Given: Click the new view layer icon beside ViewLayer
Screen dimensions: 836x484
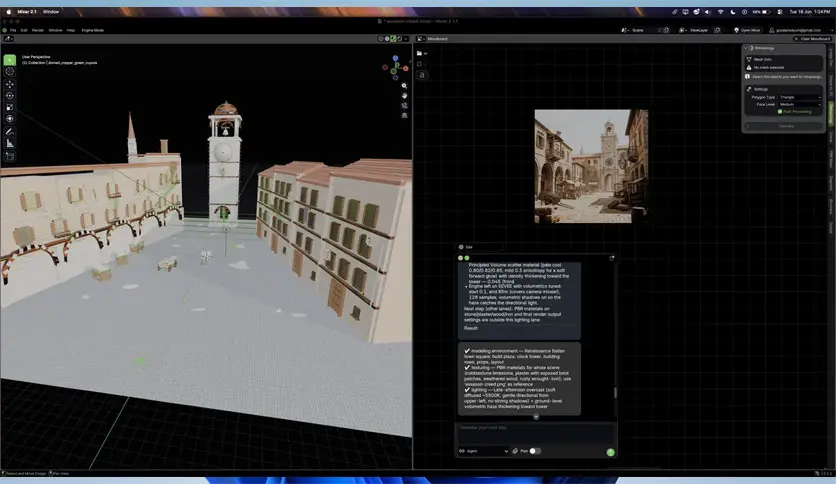Looking at the screenshot, I should pos(717,30).
